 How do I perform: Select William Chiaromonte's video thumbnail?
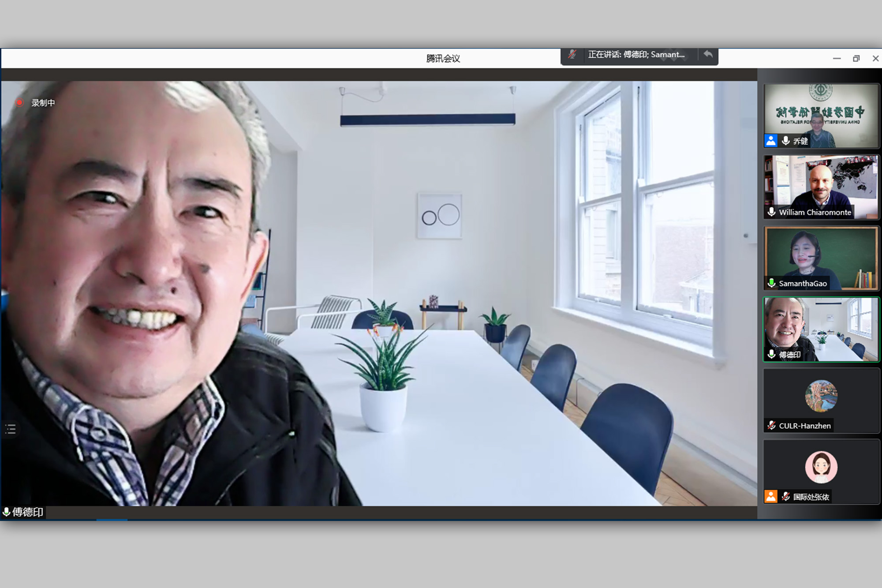821,185
